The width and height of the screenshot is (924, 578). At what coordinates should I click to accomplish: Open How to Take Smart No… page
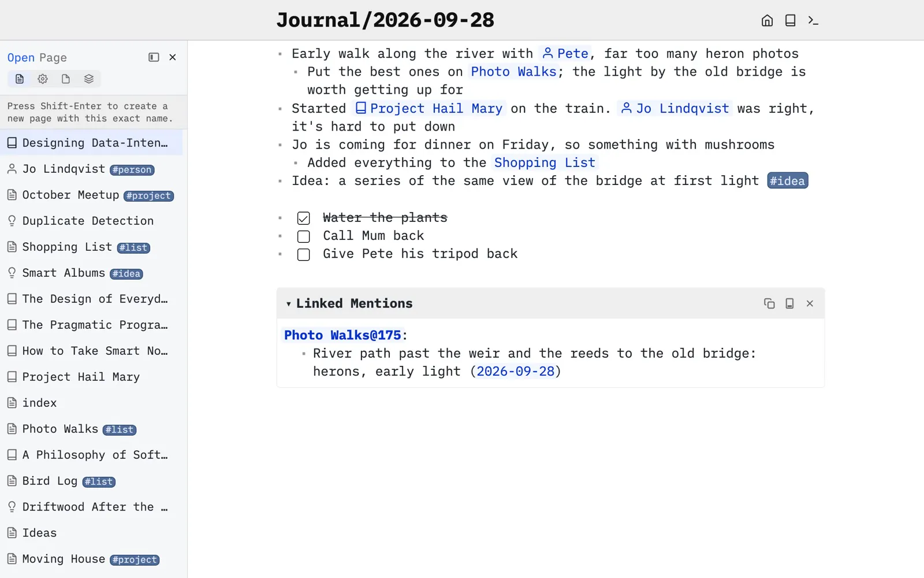[x=91, y=351]
